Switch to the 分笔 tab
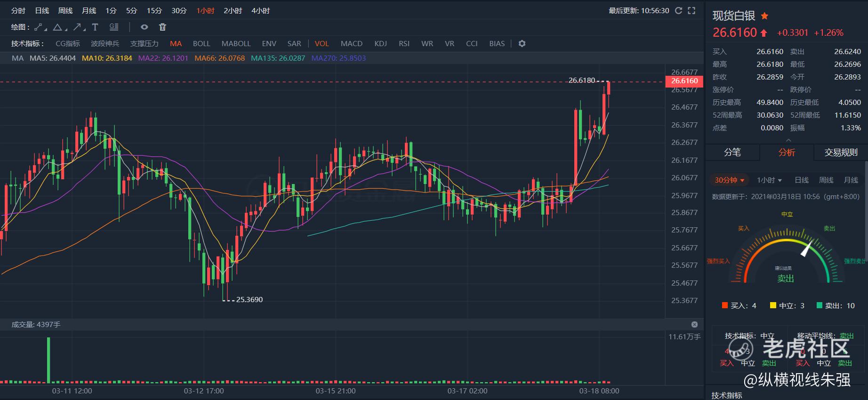The height and width of the screenshot is (400, 868). (x=732, y=152)
